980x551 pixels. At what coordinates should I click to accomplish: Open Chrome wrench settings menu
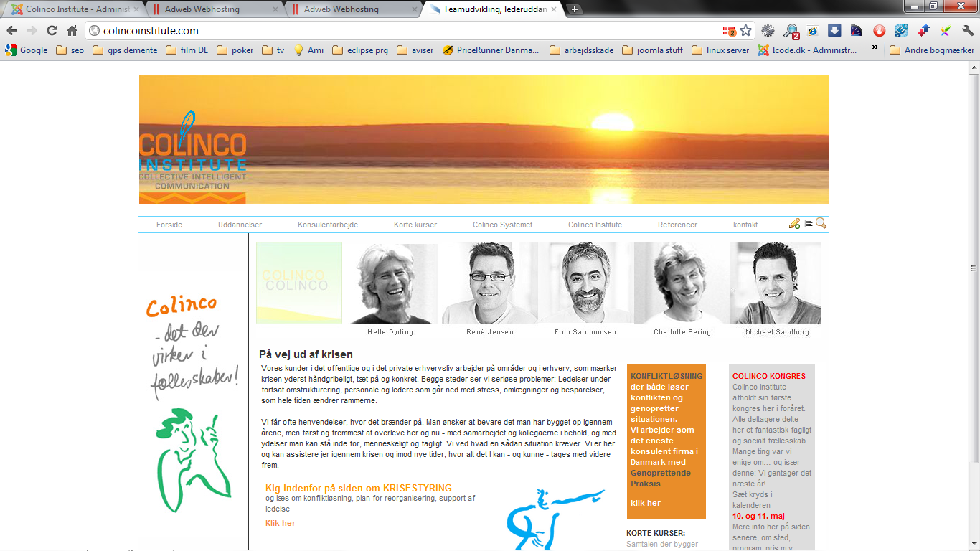point(968,31)
